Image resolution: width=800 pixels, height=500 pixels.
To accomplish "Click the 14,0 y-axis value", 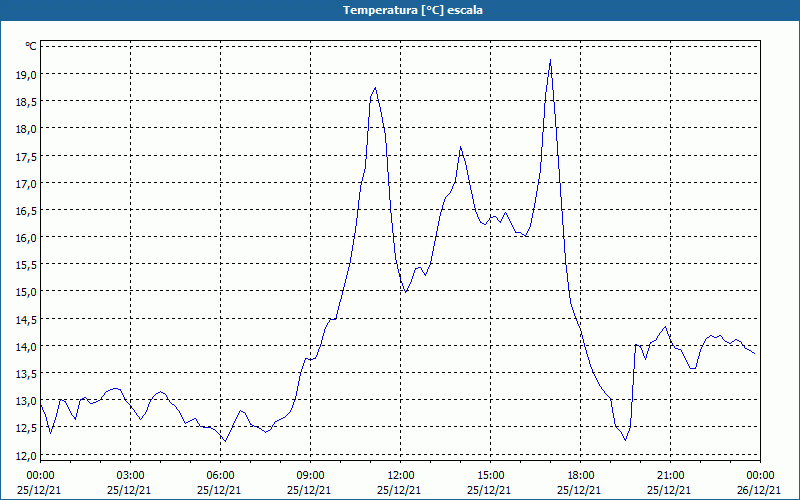I will click(27, 346).
